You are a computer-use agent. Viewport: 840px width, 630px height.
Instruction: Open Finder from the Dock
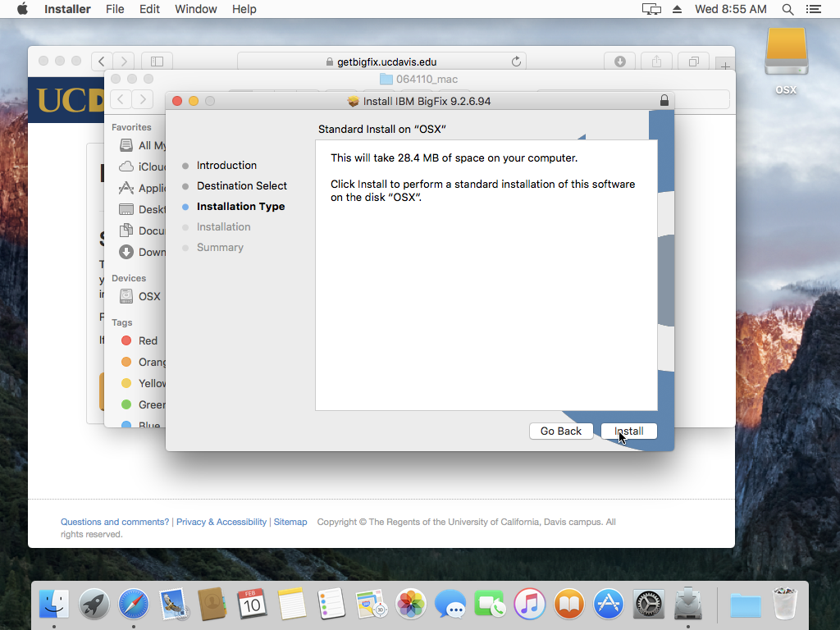pyautogui.click(x=54, y=605)
